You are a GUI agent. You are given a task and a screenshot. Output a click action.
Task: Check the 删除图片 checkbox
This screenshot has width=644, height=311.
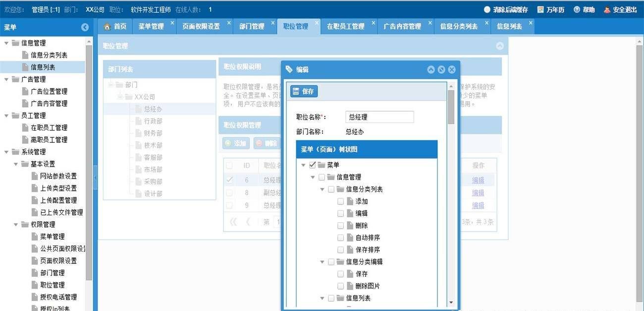(340, 286)
